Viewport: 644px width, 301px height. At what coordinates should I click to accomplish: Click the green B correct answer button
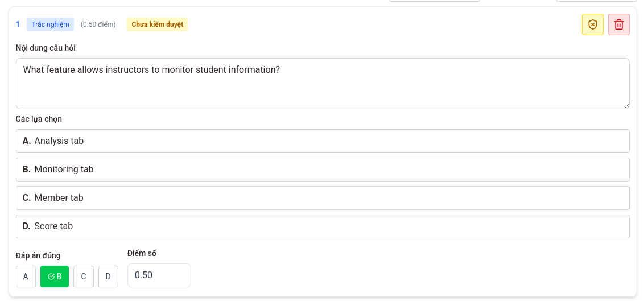coord(55,277)
